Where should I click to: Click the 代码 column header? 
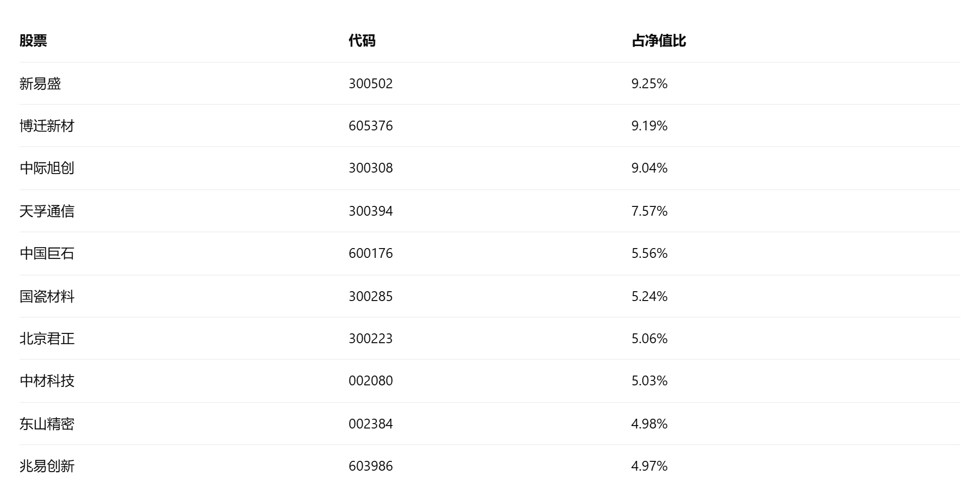[x=362, y=41]
